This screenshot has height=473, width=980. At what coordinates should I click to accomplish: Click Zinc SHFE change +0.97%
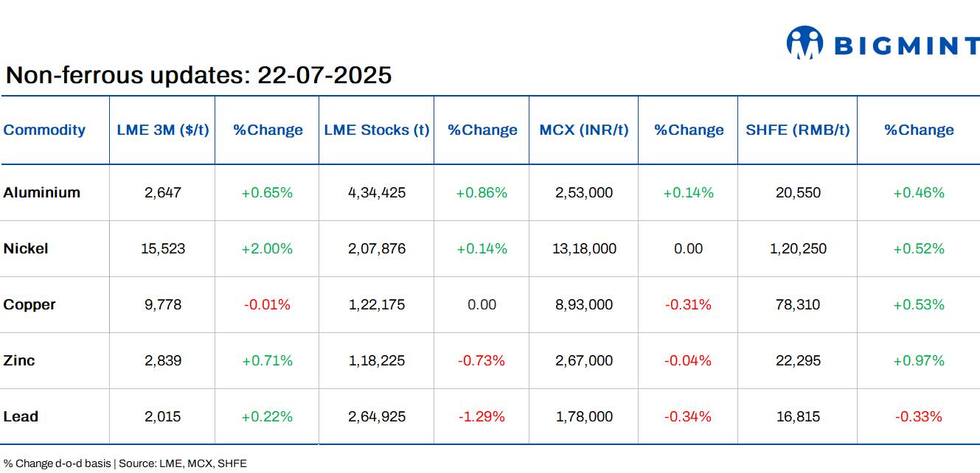click(919, 360)
